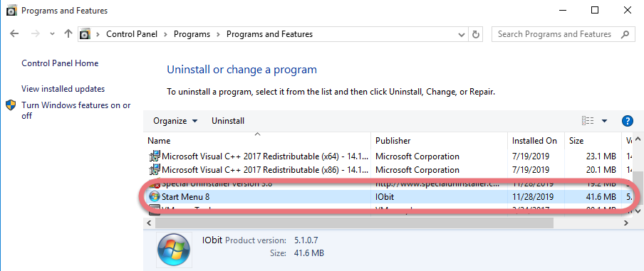Click the address bar location icon
This screenshot has width=644, height=271.
tap(85, 34)
